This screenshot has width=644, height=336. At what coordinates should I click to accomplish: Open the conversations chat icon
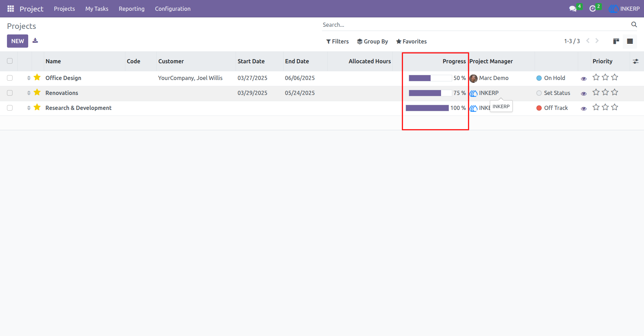[573, 9]
